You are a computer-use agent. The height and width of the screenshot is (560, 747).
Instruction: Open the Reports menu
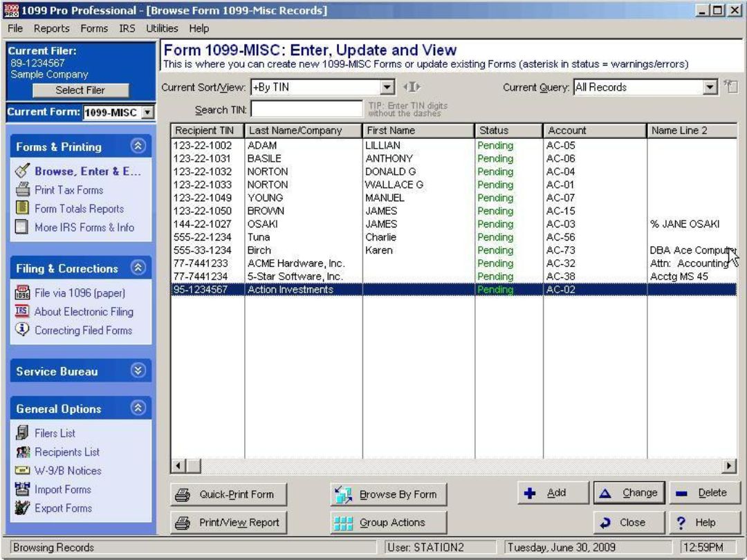51,28
